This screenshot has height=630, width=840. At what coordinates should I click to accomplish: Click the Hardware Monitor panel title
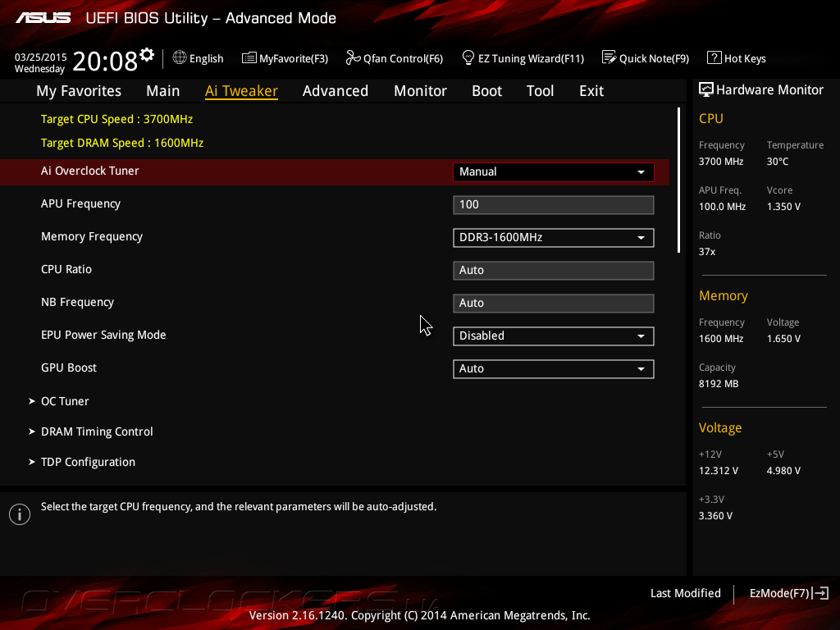click(x=769, y=90)
